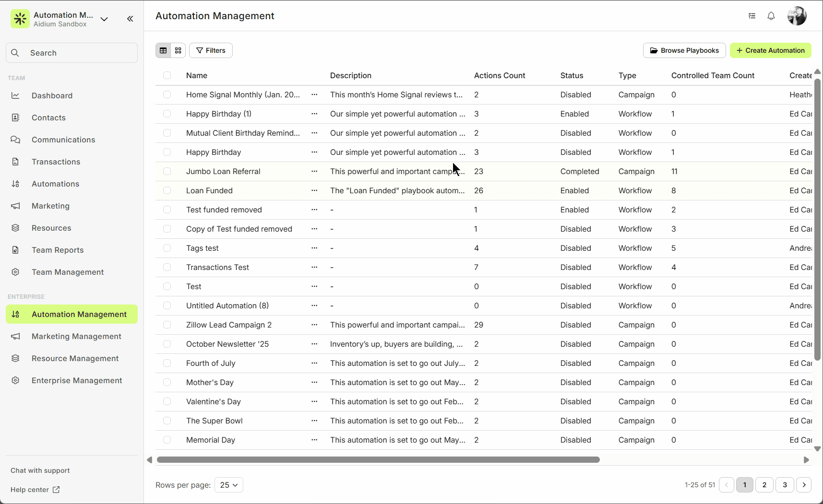This screenshot has width=823, height=504.
Task: Open more options for Loan Funded row
Action: [x=314, y=190]
